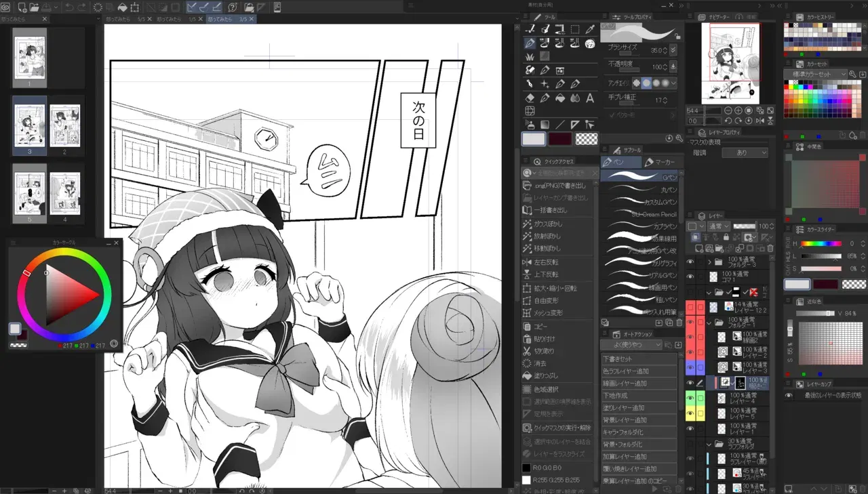Screen dimensions: 868x494
Task: Expand the フォルダー 3 layer folder
Action: coord(709,262)
